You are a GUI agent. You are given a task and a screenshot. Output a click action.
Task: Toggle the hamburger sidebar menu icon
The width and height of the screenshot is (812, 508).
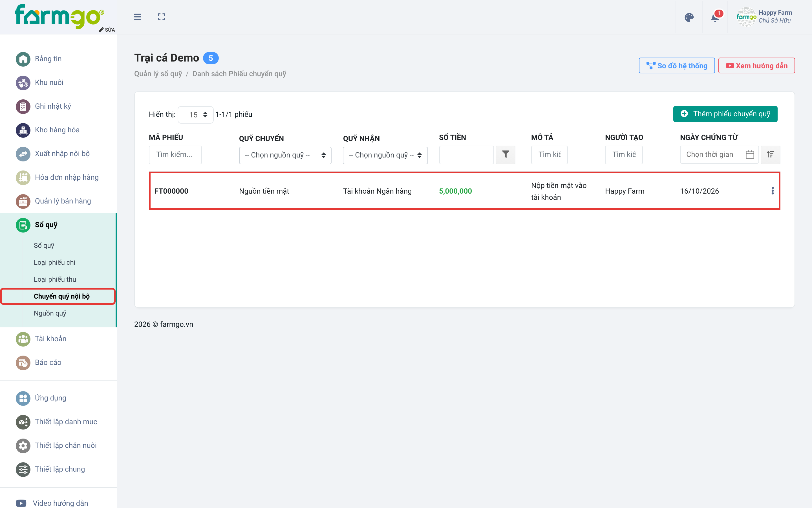pos(138,17)
